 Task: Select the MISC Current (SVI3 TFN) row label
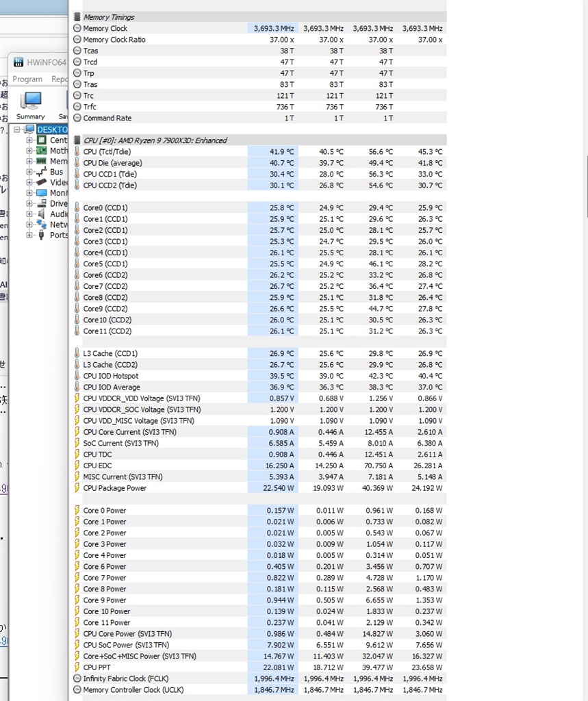123,476
